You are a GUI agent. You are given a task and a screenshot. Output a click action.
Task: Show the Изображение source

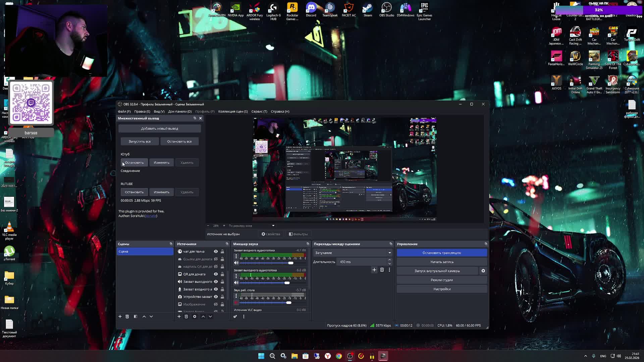tap(216, 304)
